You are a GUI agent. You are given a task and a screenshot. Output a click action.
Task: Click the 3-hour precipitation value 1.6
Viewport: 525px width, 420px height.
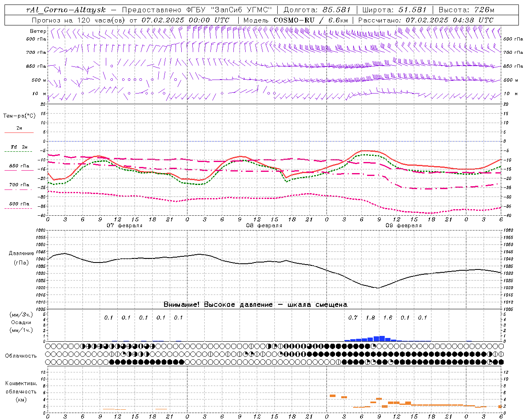(x=388, y=317)
